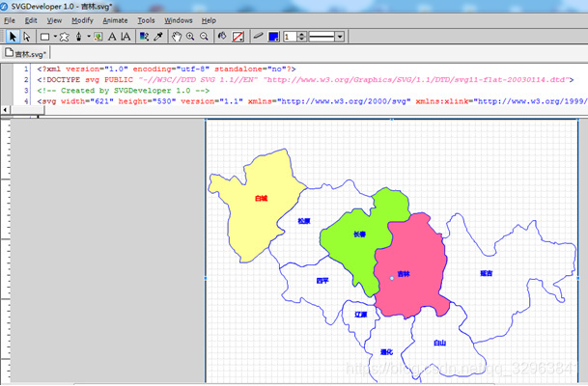
Task: Click the gradient fill tool icon
Action: click(145, 37)
